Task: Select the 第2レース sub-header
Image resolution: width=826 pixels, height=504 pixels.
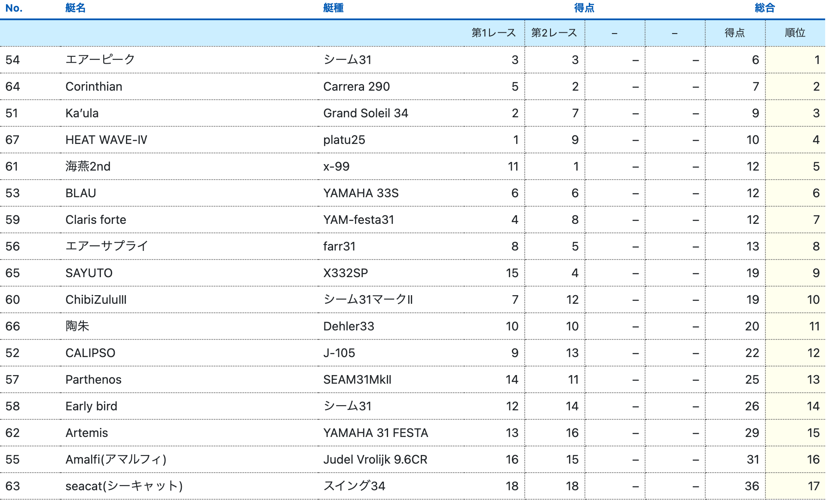Action: (554, 33)
